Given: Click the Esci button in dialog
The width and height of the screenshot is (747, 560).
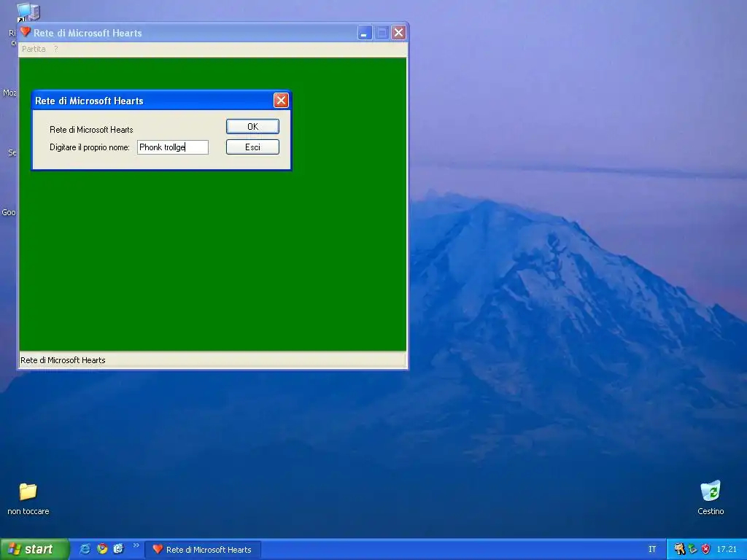Looking at the screenshot, I should pos(252,147).
